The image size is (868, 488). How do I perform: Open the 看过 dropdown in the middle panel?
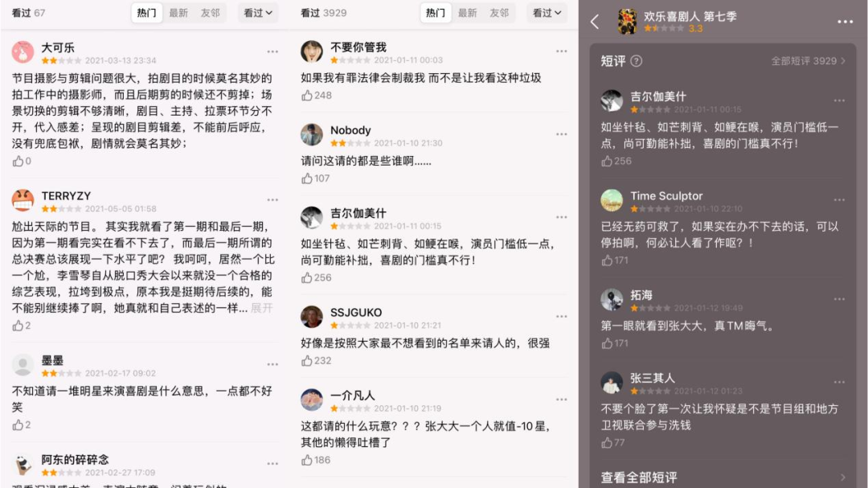coord(547,13)
